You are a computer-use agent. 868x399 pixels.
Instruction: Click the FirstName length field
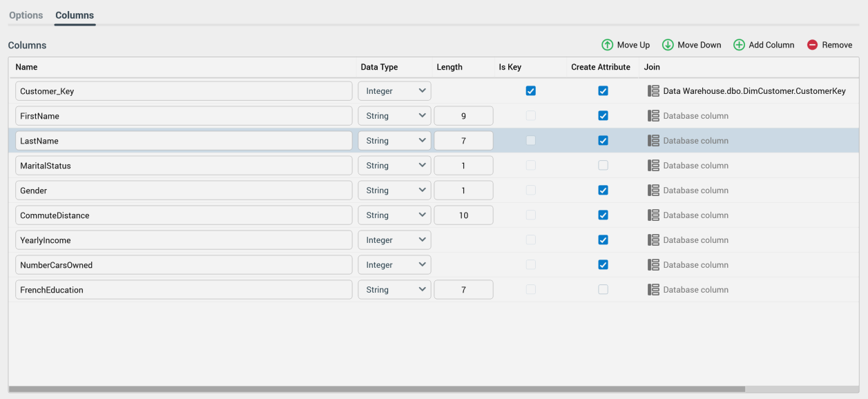[463, 116]
